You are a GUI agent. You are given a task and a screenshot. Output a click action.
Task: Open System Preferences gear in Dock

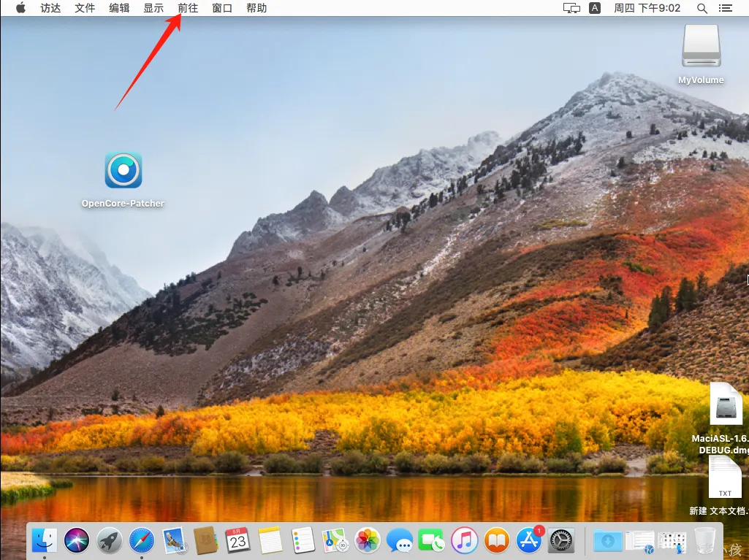click(x=561, y=540)
